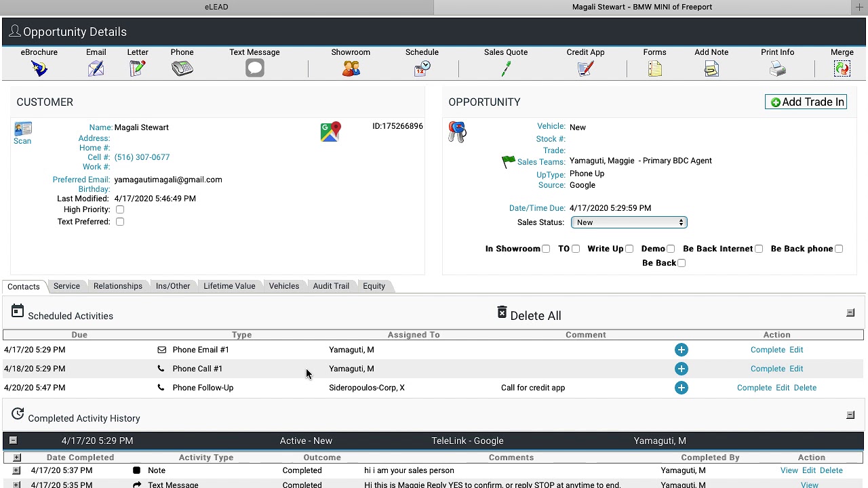This screenshot has width=868, height=488.
Task: Open a new browser tab with plus
Action: 859,7
